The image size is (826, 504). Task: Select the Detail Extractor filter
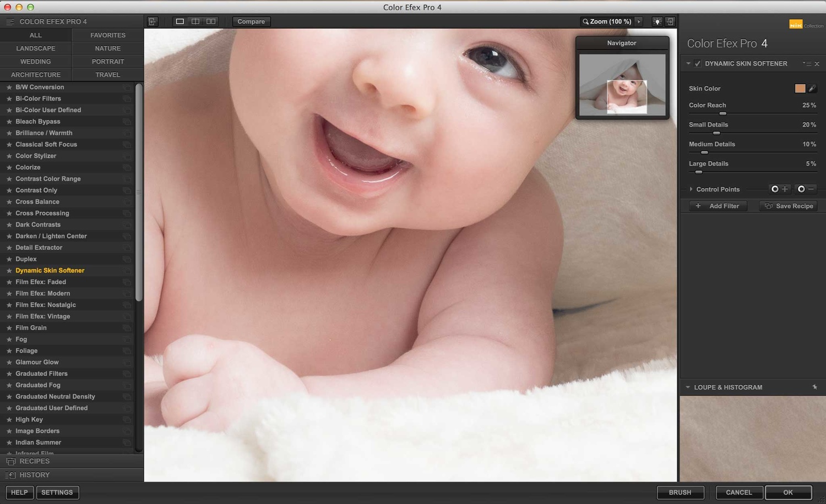coord(39,248)
